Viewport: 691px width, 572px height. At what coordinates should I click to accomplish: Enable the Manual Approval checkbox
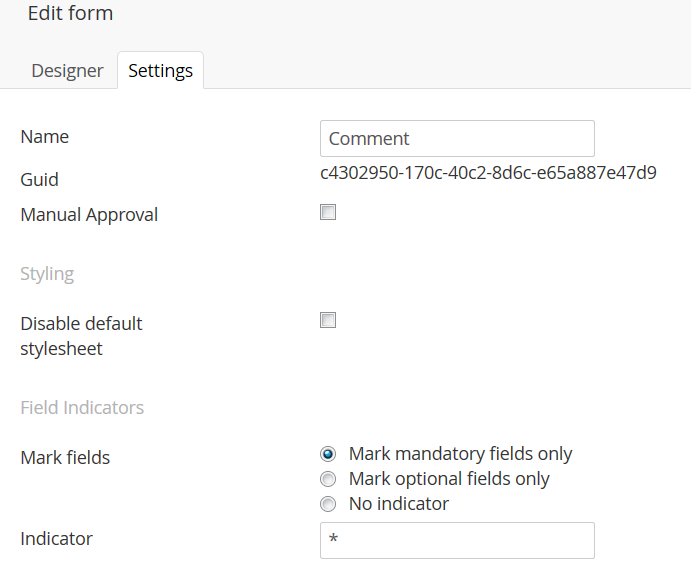pyautogui.click(x=328, y=212)
